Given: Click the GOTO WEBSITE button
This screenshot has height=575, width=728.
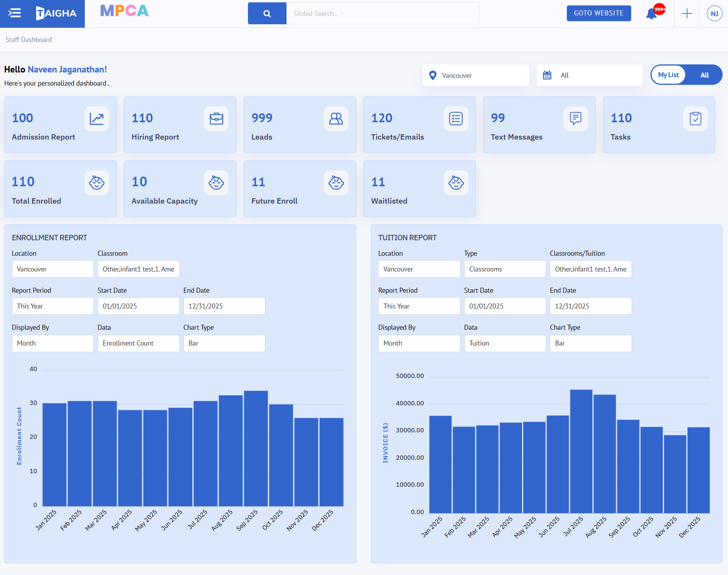Looking at the screenshot, I should pyautogui.click(x=598, y=13).
